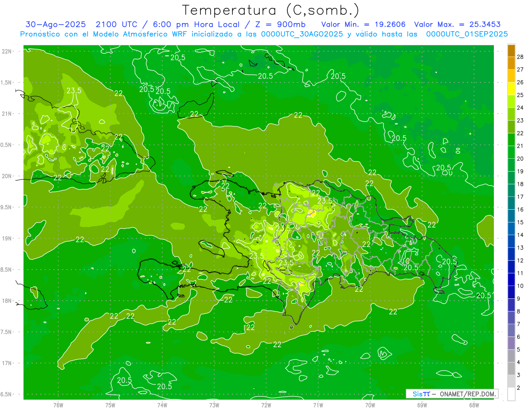Click 'Valor Max. = 25.3453' value

pos(457,24)
